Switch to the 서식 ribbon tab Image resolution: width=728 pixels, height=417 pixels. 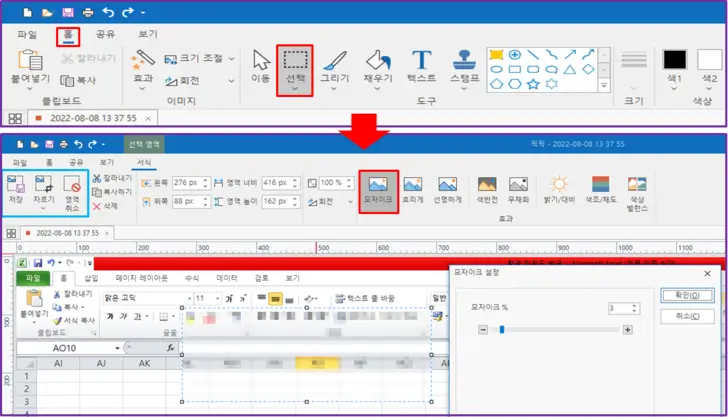[x=144, y=162]
